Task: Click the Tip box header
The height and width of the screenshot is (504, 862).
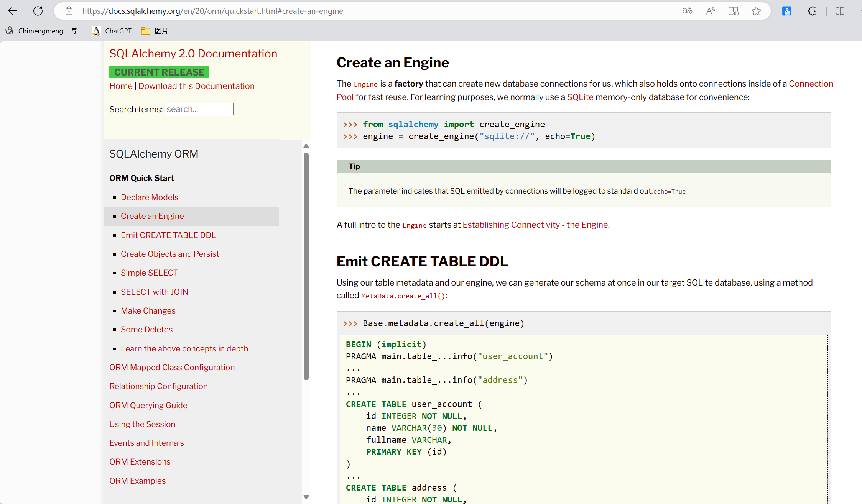Action: [584, 166]
